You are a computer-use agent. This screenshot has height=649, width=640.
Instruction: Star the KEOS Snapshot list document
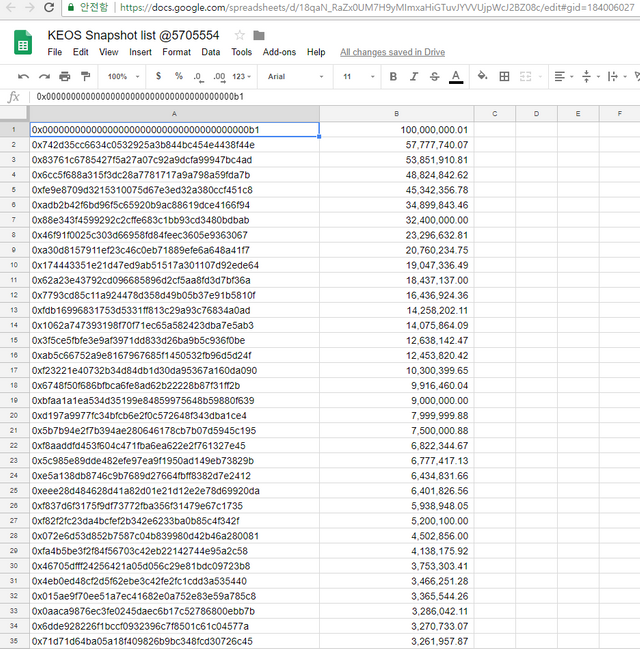[x=239, y=35]
